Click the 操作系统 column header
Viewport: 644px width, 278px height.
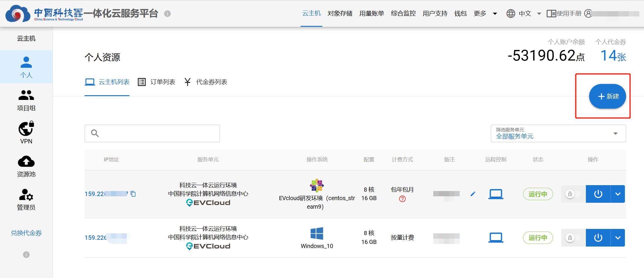pyautogui.click(x=317, y=160)
